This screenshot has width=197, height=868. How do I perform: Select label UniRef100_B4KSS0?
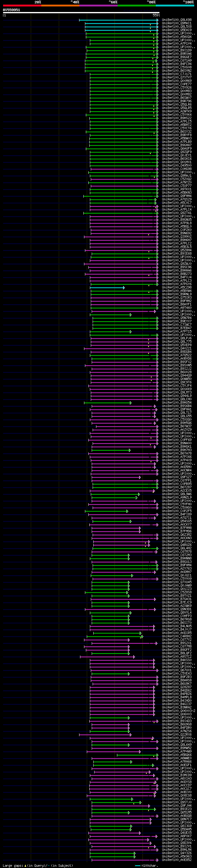tap(176, 660)
